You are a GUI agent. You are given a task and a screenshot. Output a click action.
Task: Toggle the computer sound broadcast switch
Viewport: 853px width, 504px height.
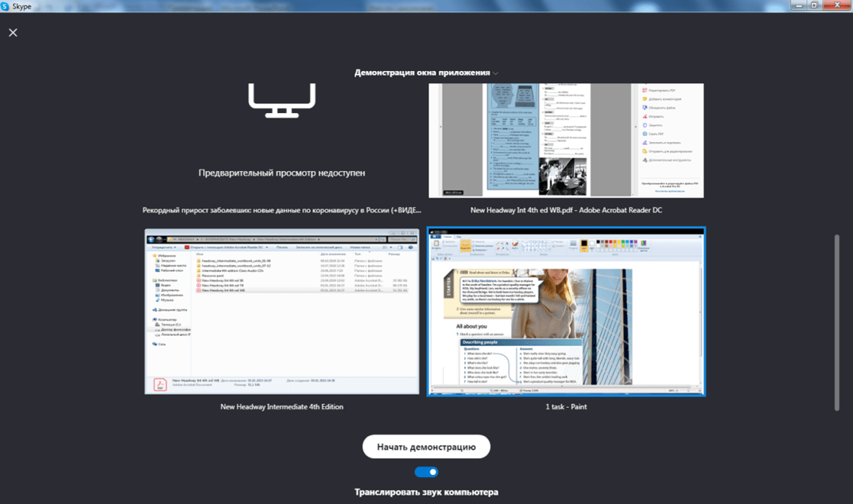click(x=426, y=472)
